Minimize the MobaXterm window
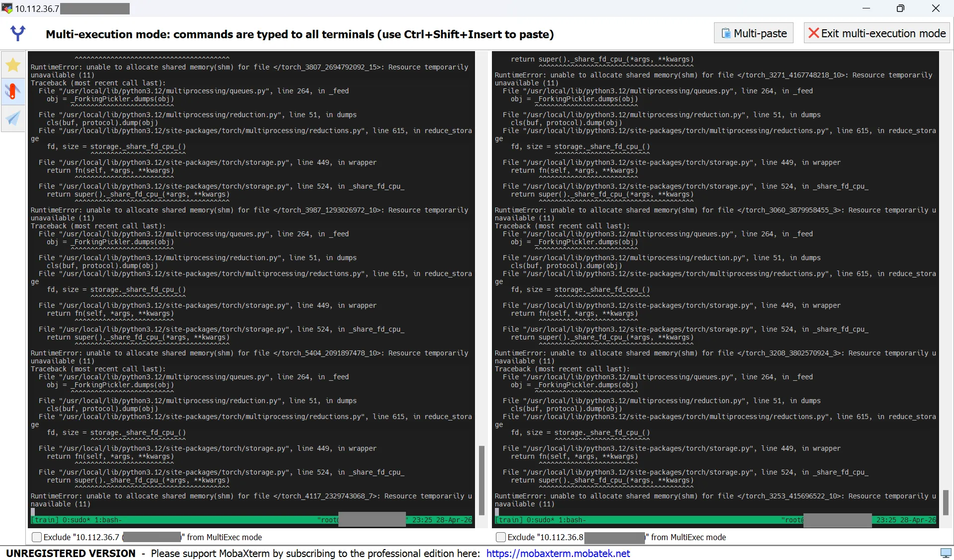This screenshot has height=560, width=954. coord(866,8)
